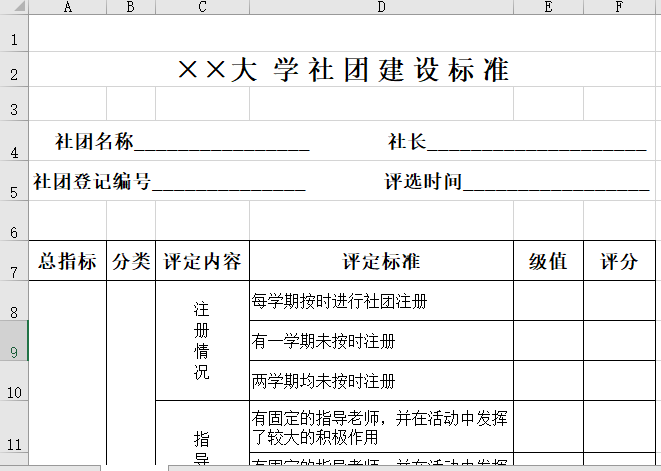The height and width of the screenshot is (471, 661).
Task: Select row 10 header
Action: click(14, 381)
